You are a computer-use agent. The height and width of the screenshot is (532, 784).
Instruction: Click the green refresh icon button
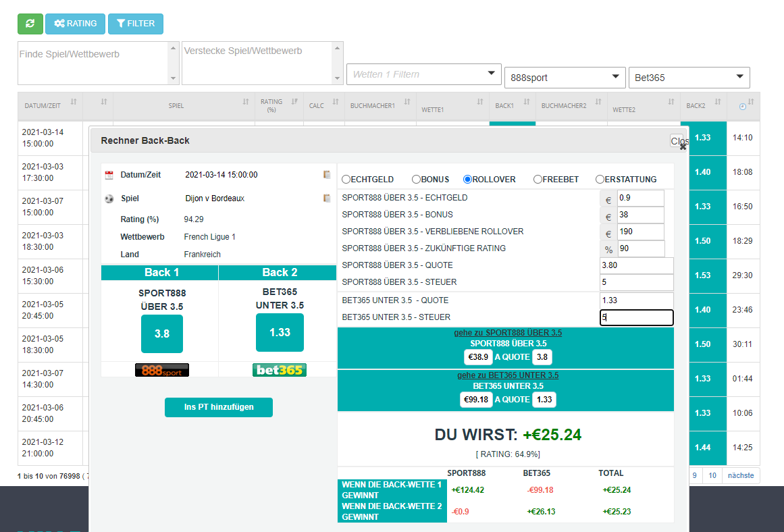pyautogui.click(x=30, y=24)
